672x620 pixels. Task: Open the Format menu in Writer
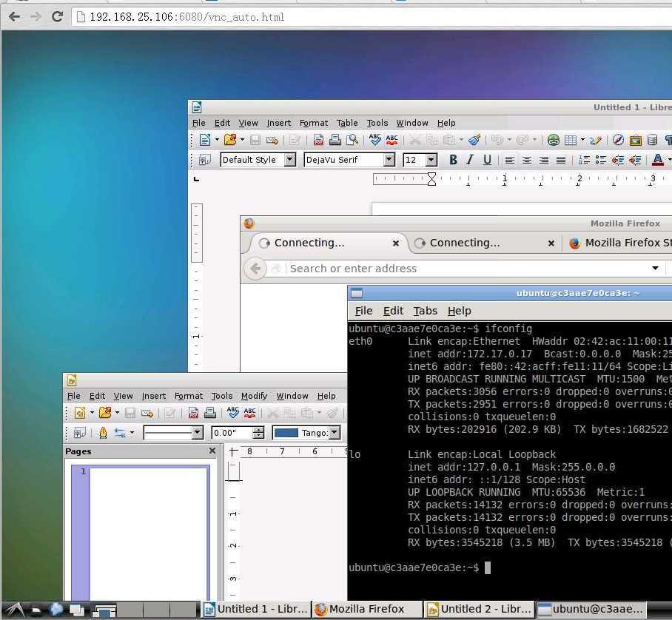pyautogui.click(x=314, y=123)
